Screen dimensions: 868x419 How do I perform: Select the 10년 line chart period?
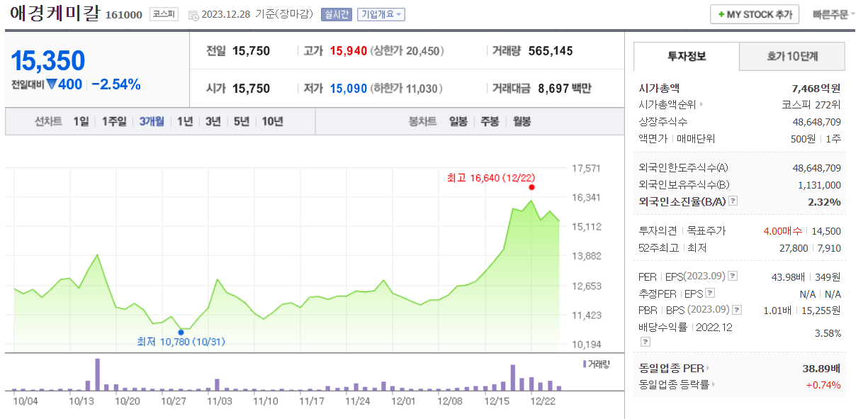tap(272, 121)
